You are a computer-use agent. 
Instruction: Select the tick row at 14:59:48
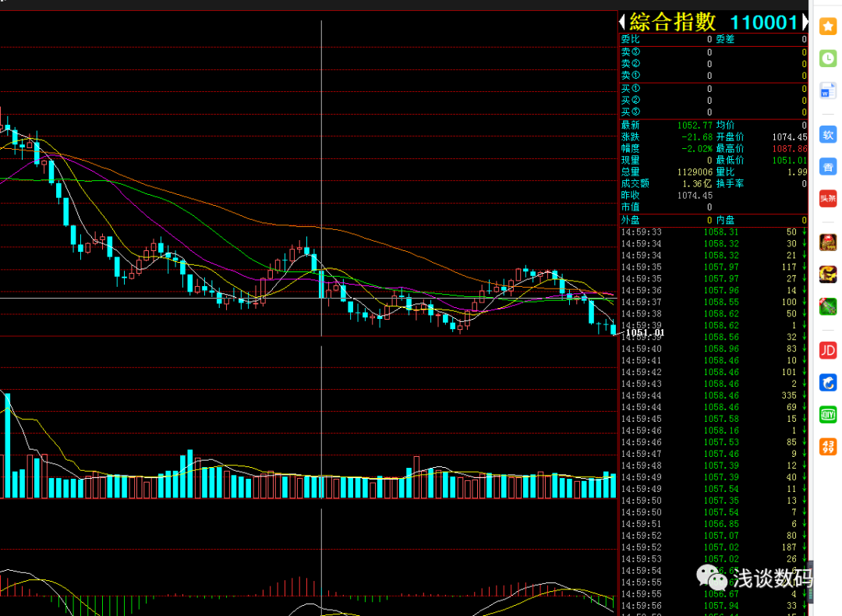(713, 466)
